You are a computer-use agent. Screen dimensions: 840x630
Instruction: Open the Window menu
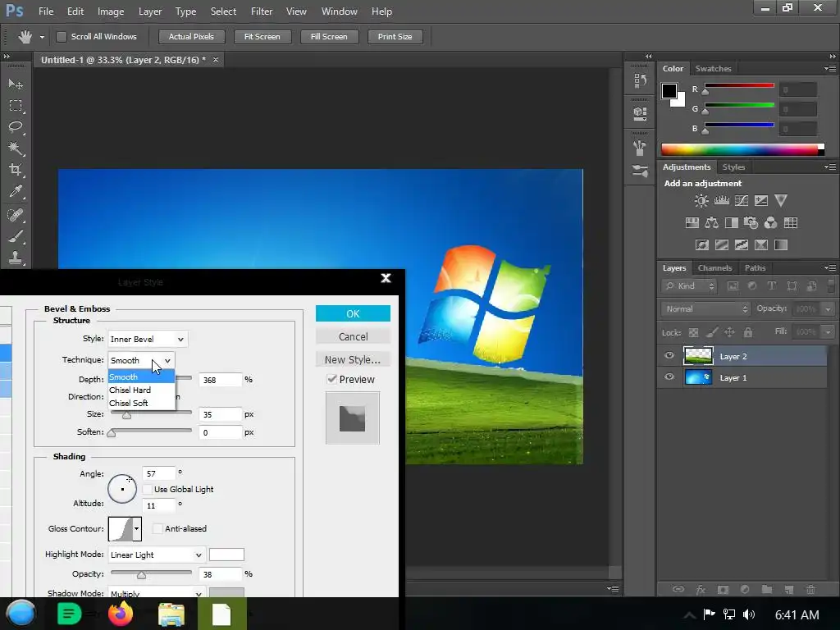(339, 11)
